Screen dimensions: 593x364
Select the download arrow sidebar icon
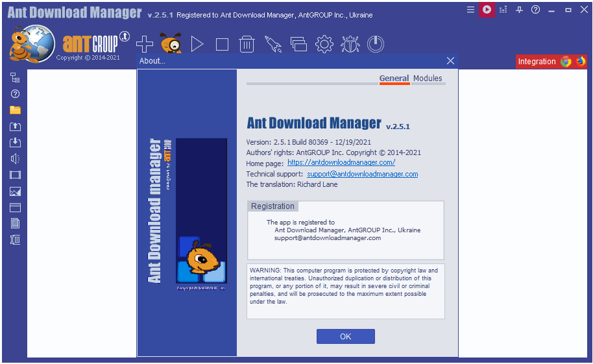tap(15, 142)
